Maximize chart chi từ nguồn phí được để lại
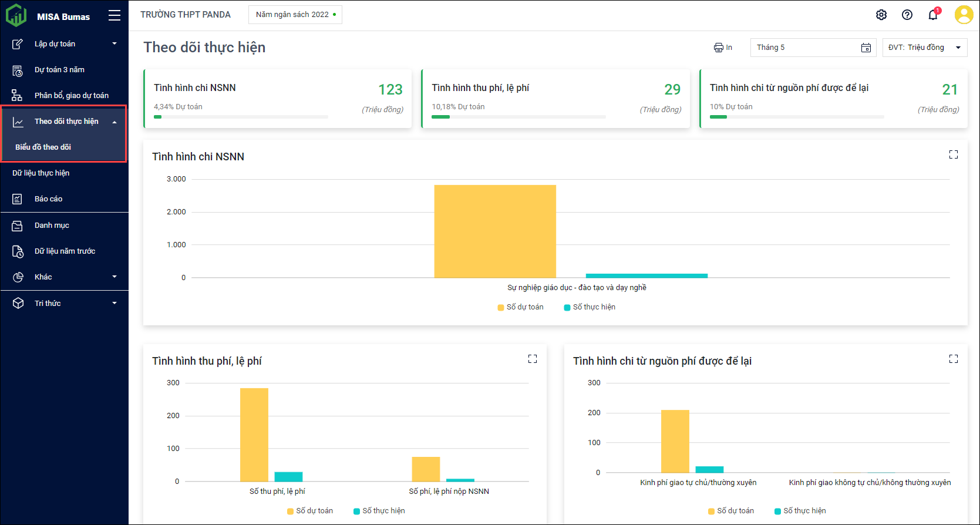This screenshot has height=525, width=980. click(x=953, y=359)
